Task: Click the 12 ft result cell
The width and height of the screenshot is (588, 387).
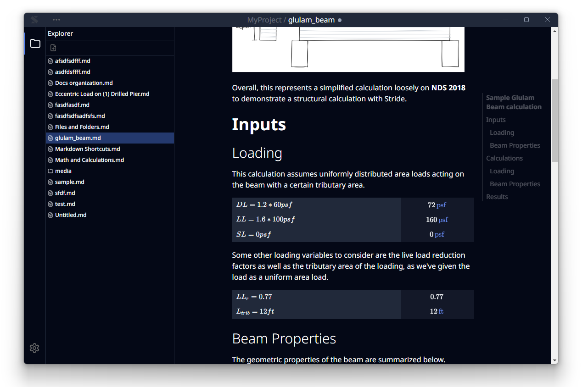Action: (x=437, y=311)
